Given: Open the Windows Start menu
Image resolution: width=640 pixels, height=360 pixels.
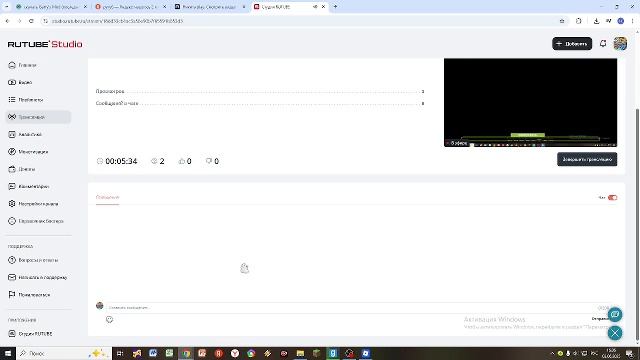Looking at the screenshot, I should (x=8, y=353).
